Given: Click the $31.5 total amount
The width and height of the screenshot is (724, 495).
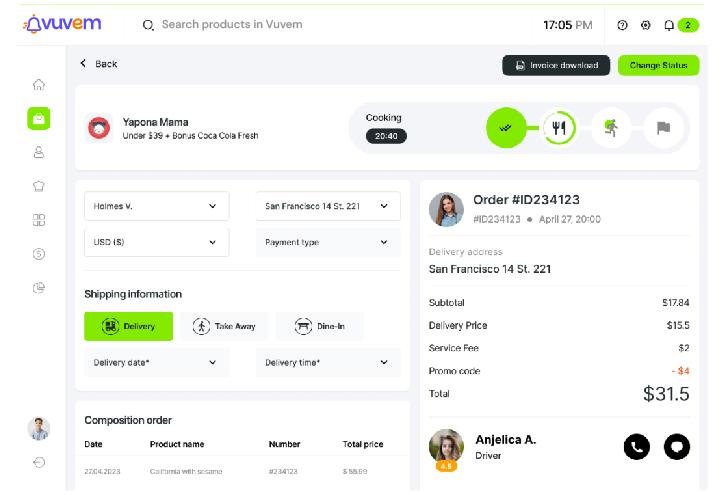Looking at the screenshot, I should click(x=666, y=394).
